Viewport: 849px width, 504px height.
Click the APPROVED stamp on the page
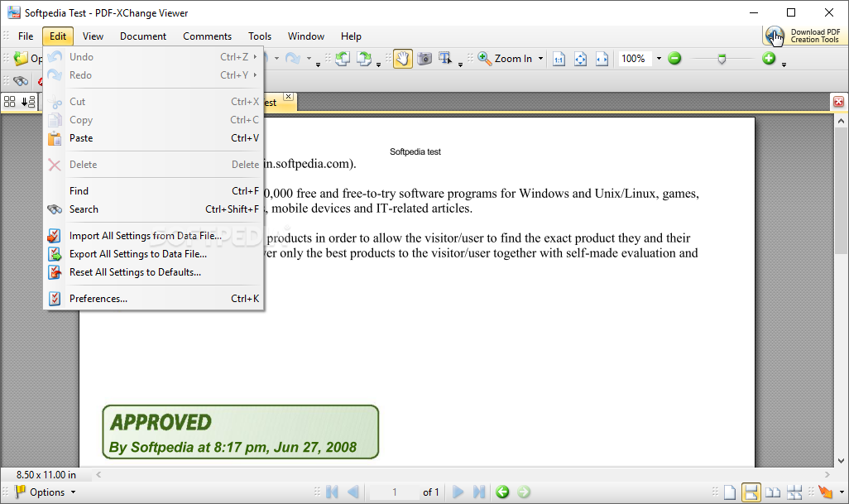coord(241,432)
